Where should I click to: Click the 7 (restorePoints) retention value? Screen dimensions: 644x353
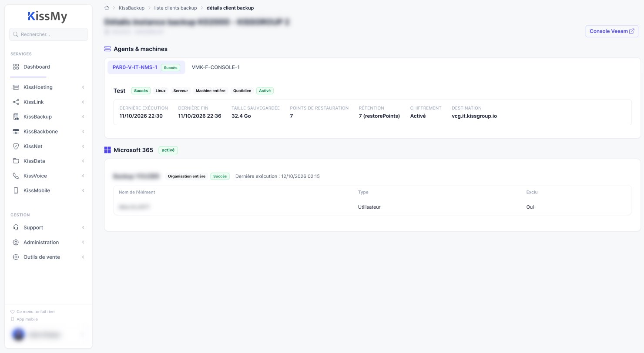click(x=379, y=116)
